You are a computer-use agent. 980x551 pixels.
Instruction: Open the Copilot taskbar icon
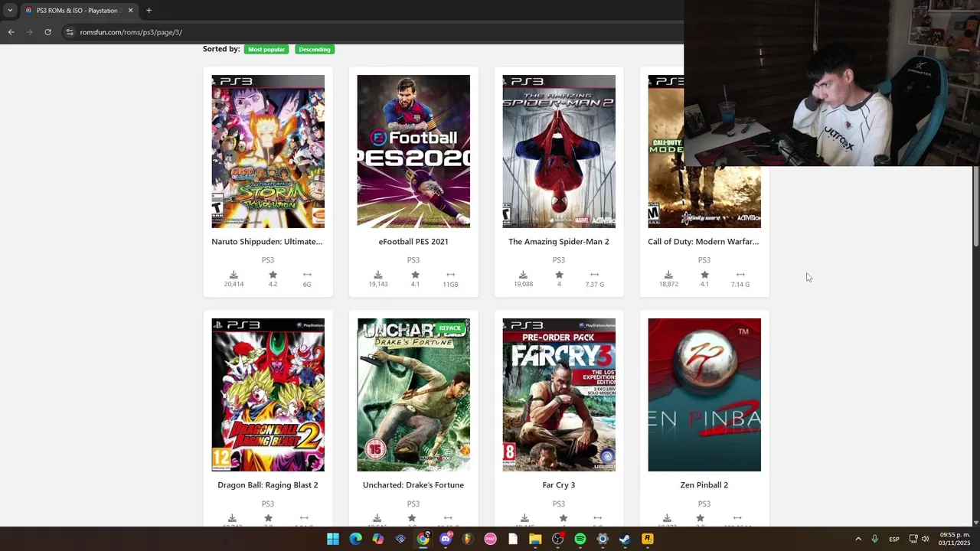coord(378,539)
